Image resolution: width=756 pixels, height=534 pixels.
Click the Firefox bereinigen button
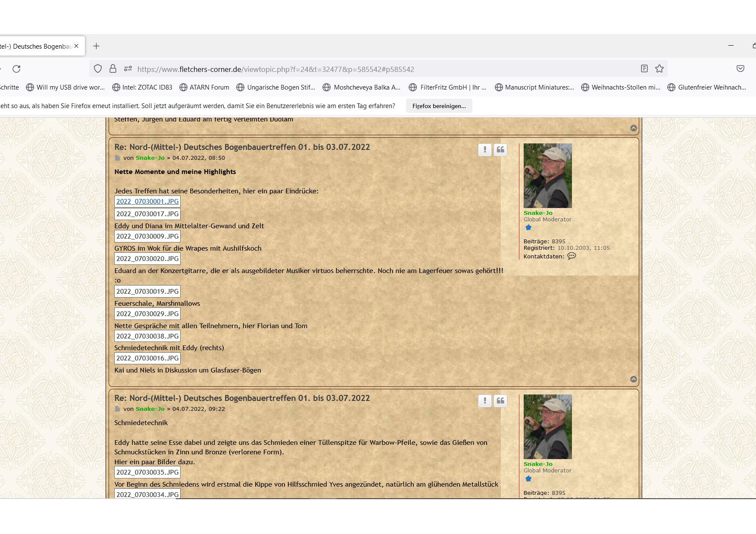pos(439,106)
